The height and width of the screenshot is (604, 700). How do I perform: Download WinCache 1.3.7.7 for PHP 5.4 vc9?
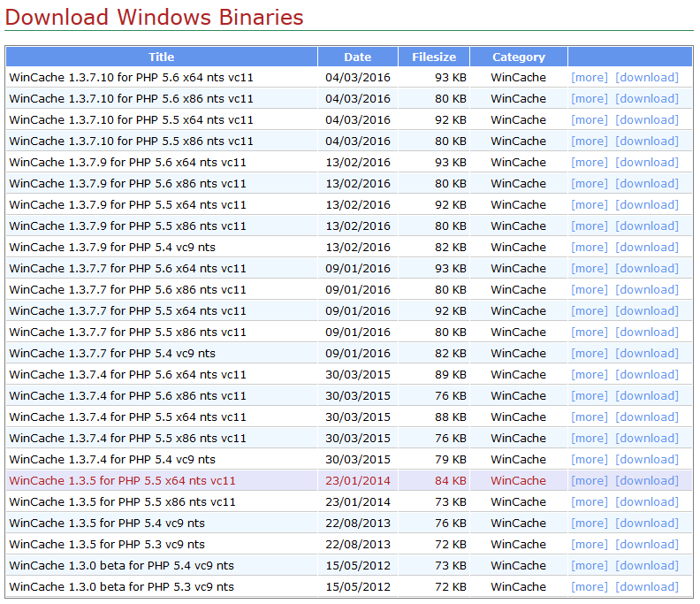(647, 354)
